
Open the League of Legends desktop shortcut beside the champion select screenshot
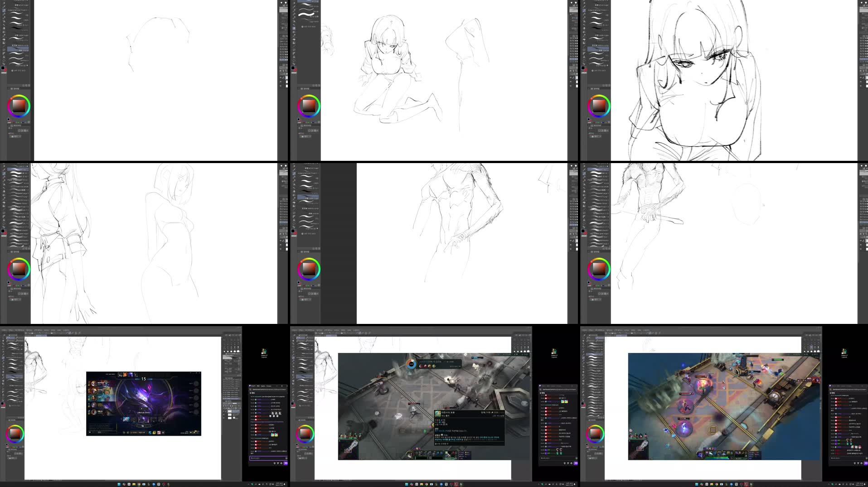pos(264,353)
